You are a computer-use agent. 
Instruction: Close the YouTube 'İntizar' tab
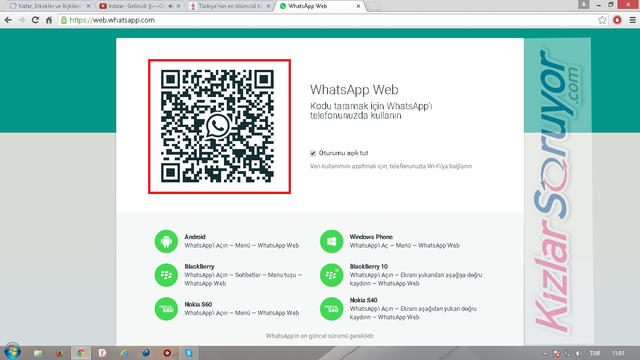click(x=178, y=6)
